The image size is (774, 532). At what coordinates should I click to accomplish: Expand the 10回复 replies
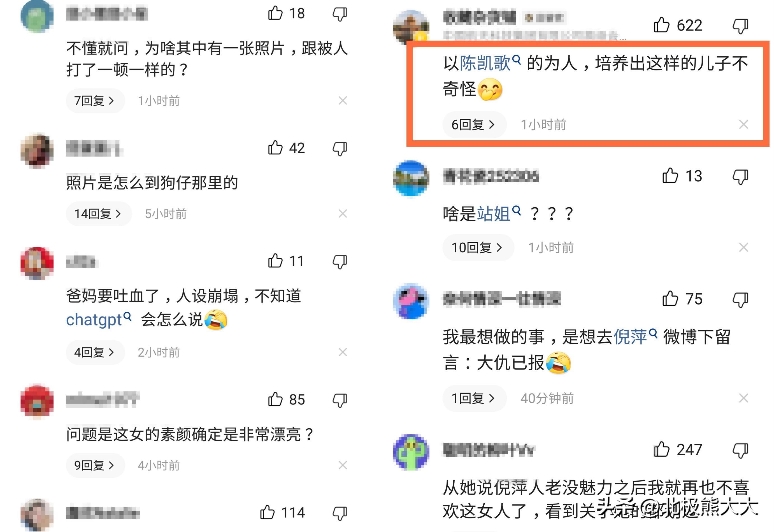click(x=478, y=247)
